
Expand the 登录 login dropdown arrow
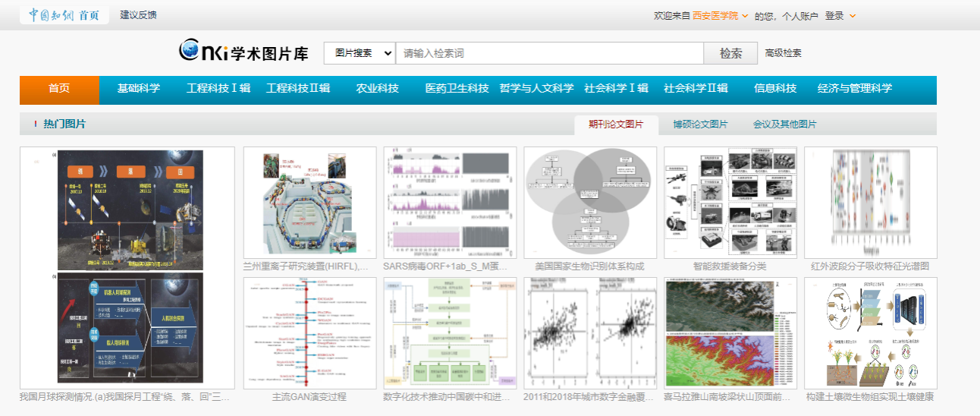pyautogui.click(x=853, y=16)
